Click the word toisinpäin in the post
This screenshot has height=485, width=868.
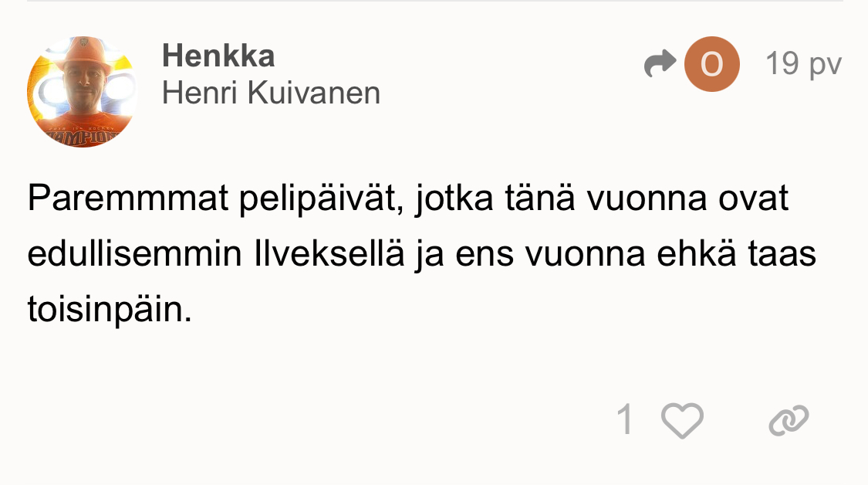109,310
